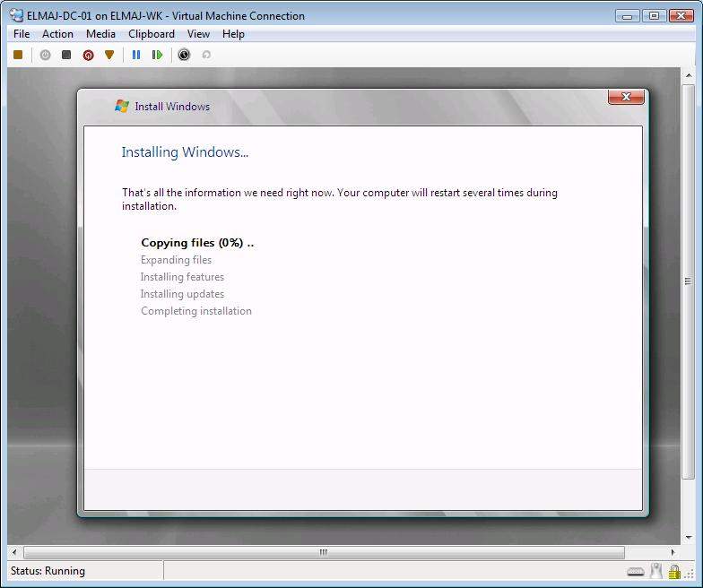Pause the virtual machine
This screenshot has height=588, width=703.
pos(136,55)
